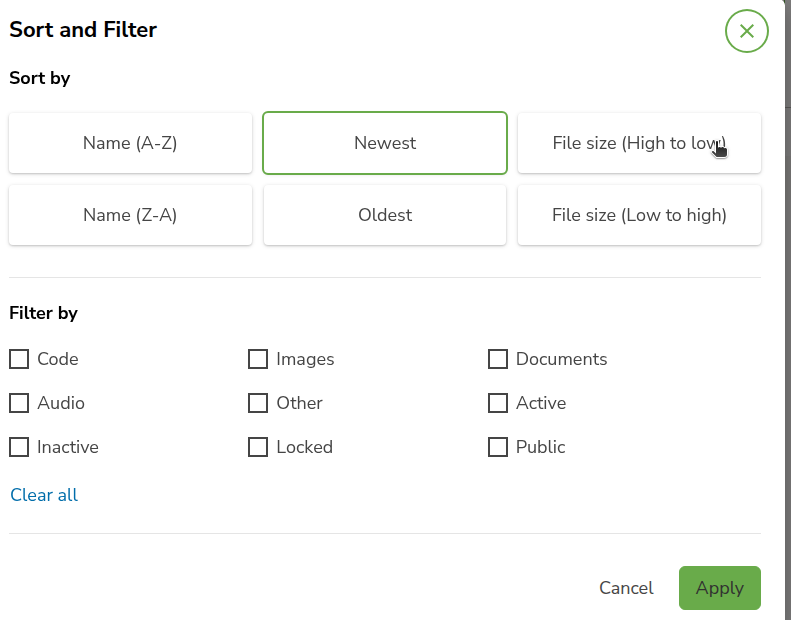The image size is (791, 620).
Task: Click the Clear all link
Action: click(x=44, y=495)
